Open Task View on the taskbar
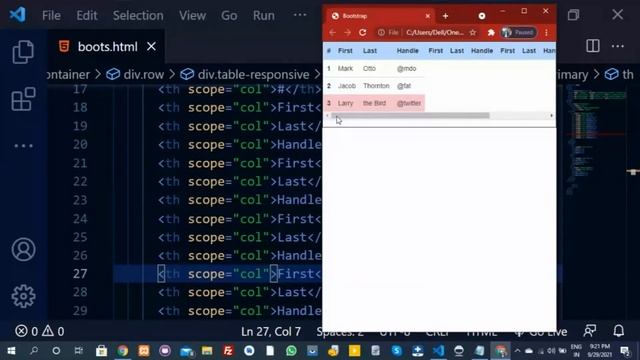 pos(78,351)
